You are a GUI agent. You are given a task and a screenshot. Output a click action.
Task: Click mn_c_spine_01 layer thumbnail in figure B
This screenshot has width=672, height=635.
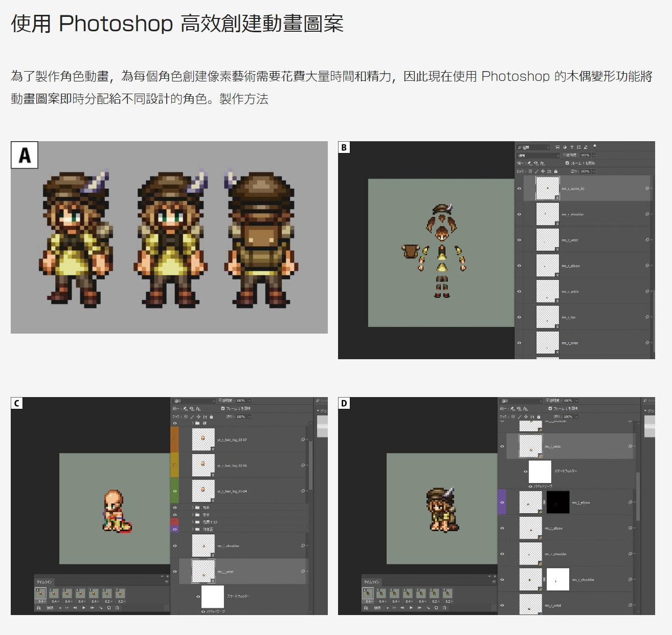click(547, 188)
